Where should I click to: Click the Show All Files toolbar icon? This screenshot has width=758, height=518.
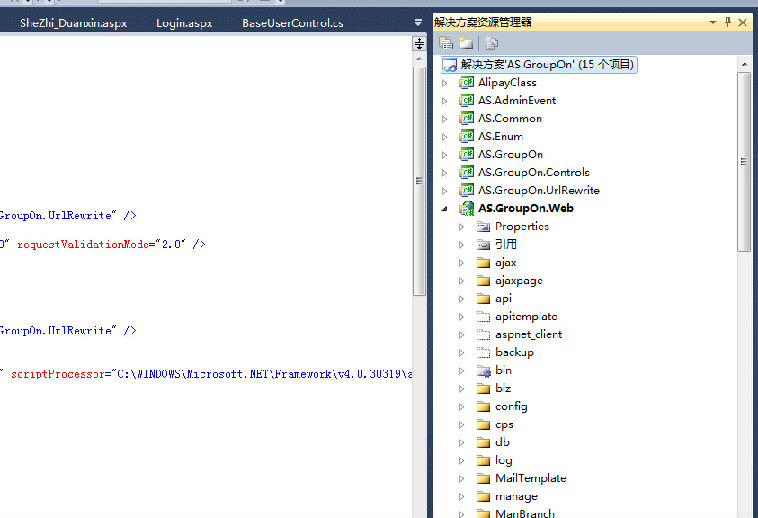466,43
